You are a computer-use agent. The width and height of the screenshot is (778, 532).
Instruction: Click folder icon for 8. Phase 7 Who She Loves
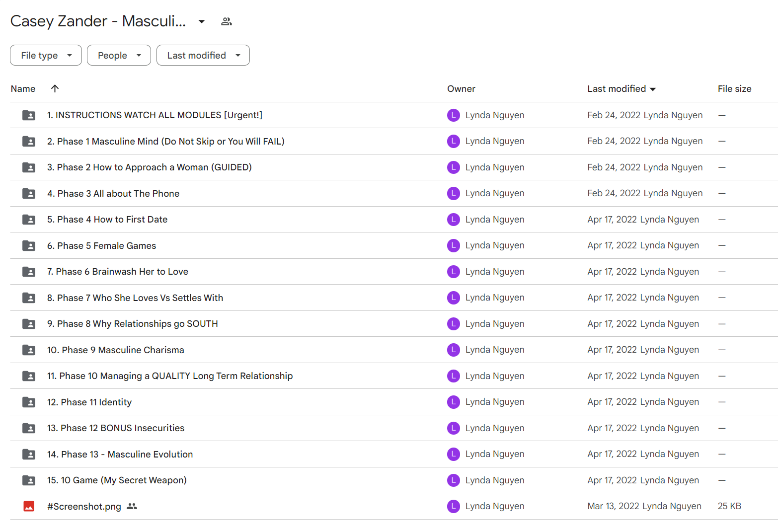(29, 298)
